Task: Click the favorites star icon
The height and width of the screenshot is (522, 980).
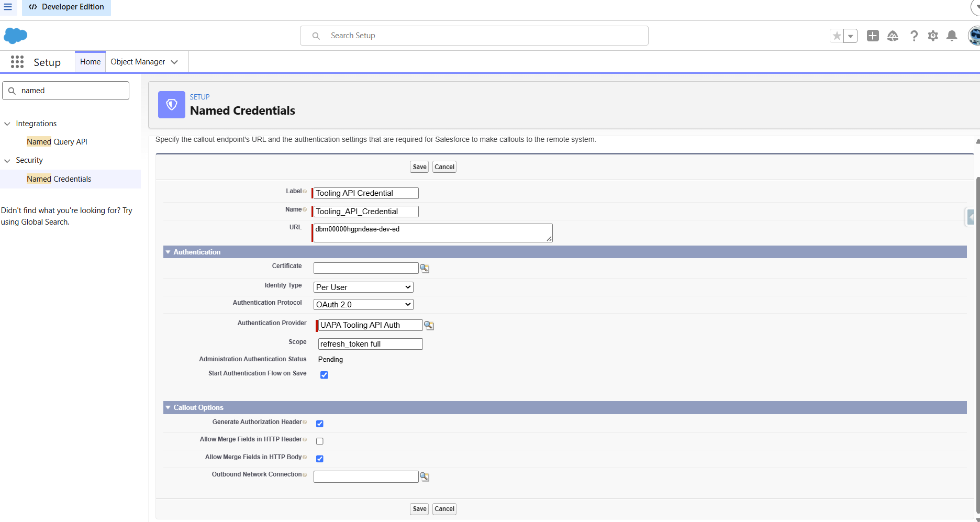Action: pos(837,36)
